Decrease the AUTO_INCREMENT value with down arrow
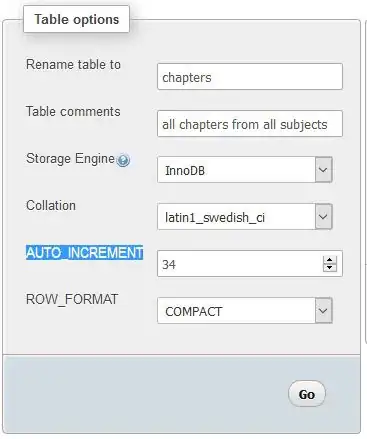This screenshot has width=367, height=439. pyautogui.click(x=330, y=268)
